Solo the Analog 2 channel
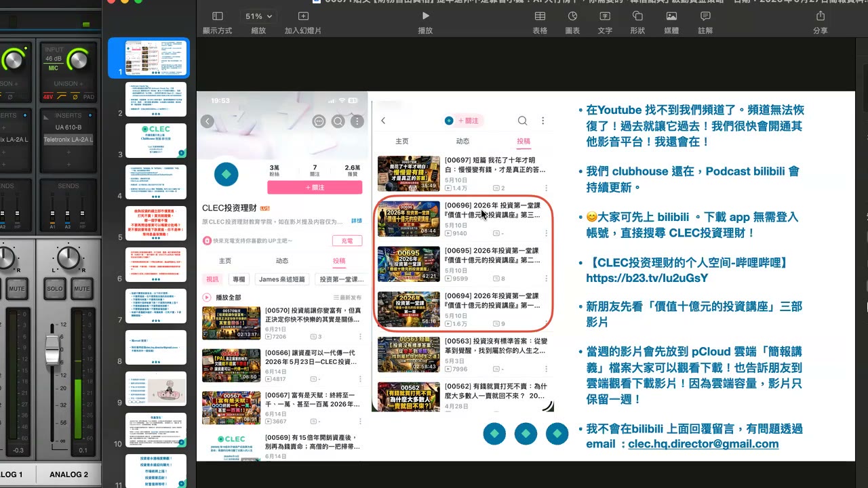The height and width of the screenshot is (488, 868). (x=54, y=289)
